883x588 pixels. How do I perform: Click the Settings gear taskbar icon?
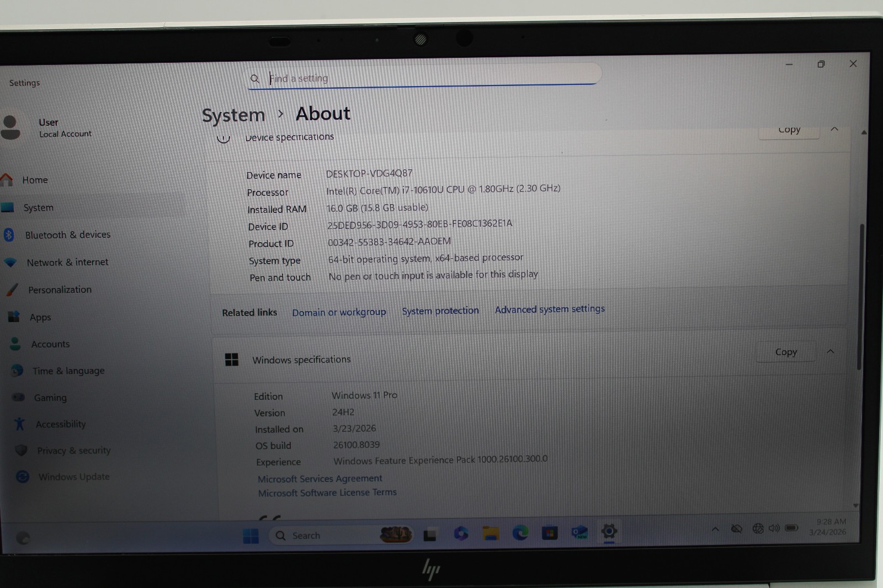(x=609, y=532)
